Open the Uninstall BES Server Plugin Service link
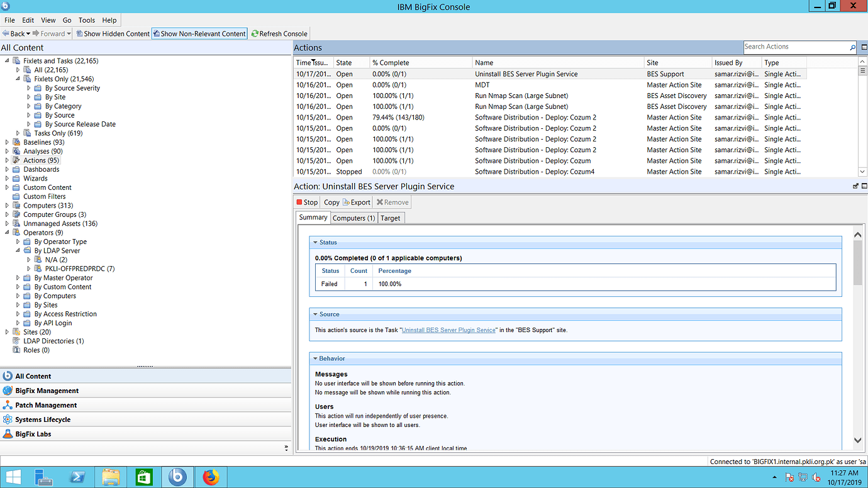The width and height of the screenshot is (868, 488). [448, 330]
